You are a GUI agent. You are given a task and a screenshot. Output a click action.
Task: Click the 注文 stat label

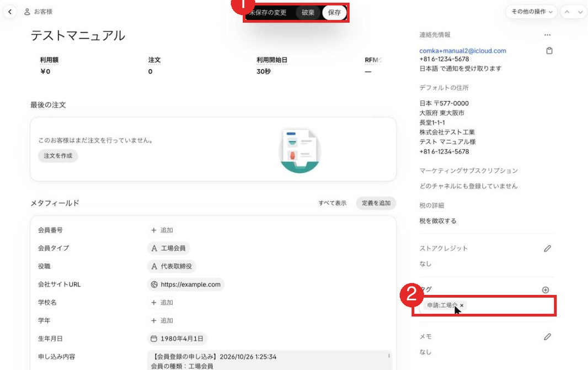[x=154, y=60]
